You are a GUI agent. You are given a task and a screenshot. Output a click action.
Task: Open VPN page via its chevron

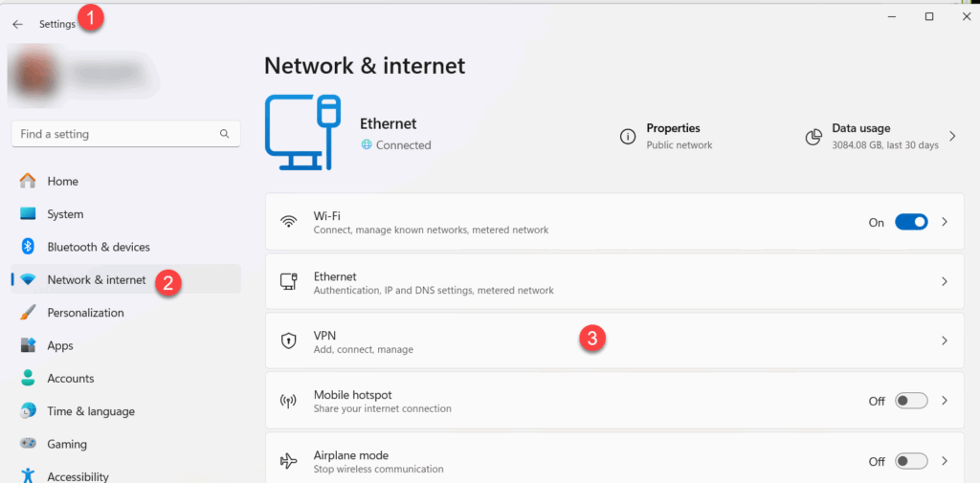pos(945,340)
